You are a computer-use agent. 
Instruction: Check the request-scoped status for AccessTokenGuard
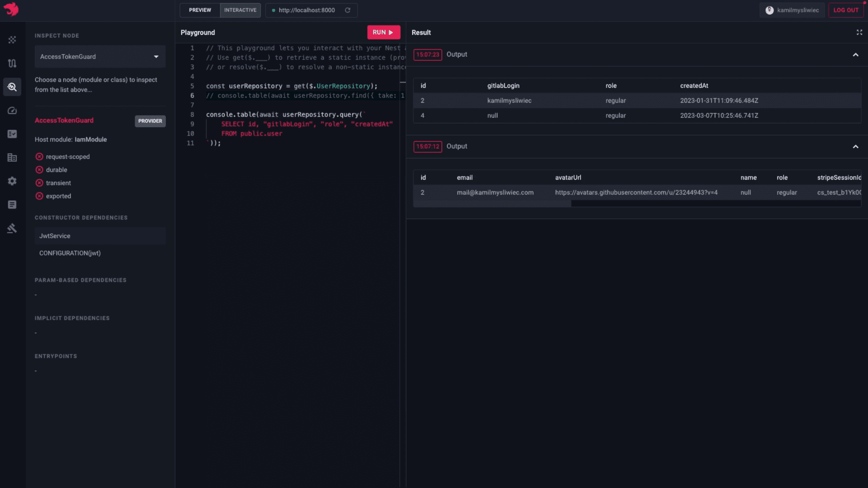pyautogui.click(x=39, y=157)
